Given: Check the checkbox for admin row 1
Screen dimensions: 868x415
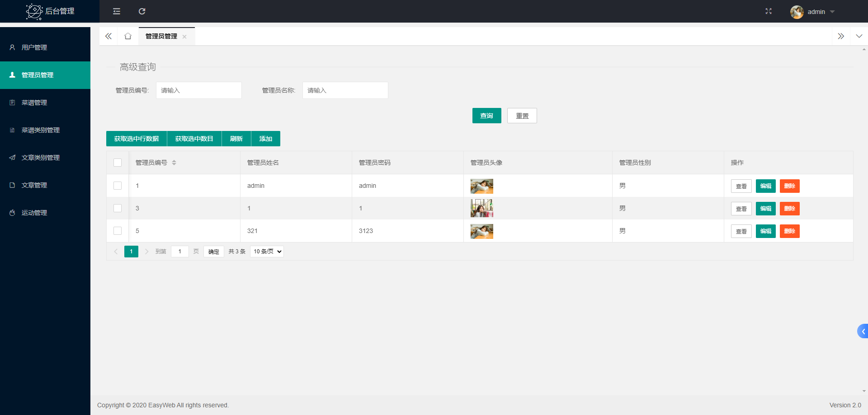Looking at the screenshot, I should coord(118,186).
